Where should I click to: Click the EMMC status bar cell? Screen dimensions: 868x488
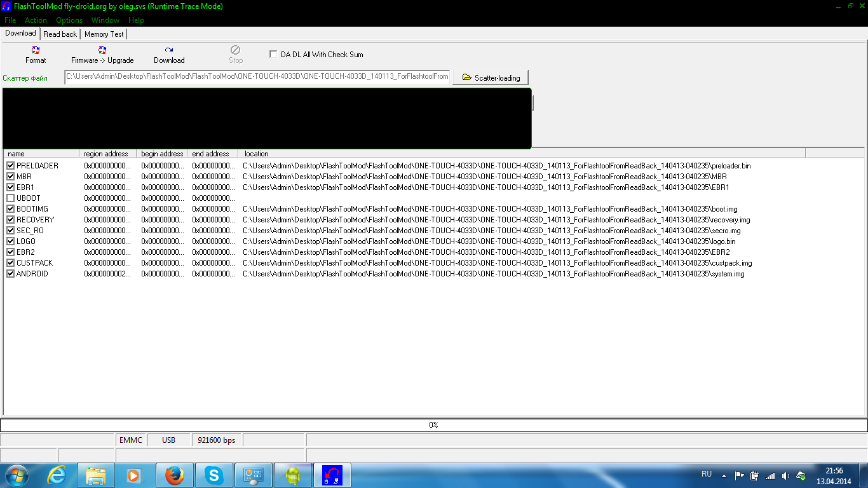pyautogui.click(x=131, y=440)
